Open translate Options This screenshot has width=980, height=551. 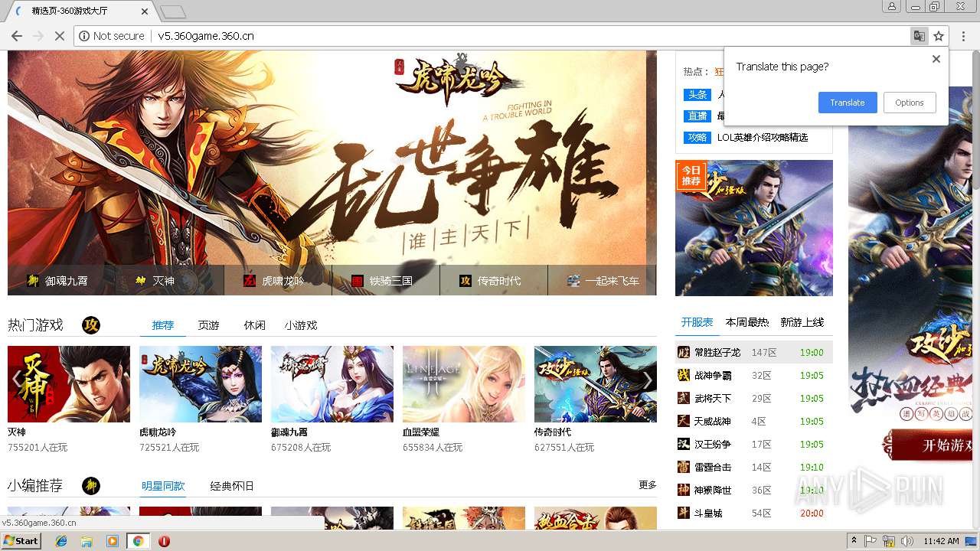[x=910, y=103]
